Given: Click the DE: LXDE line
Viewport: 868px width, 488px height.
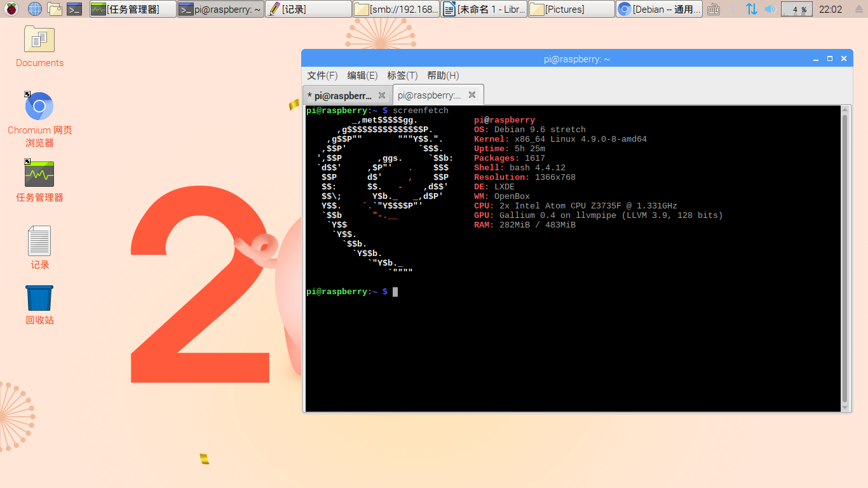Looking at the screenshot, I should (x=494, y=187).
